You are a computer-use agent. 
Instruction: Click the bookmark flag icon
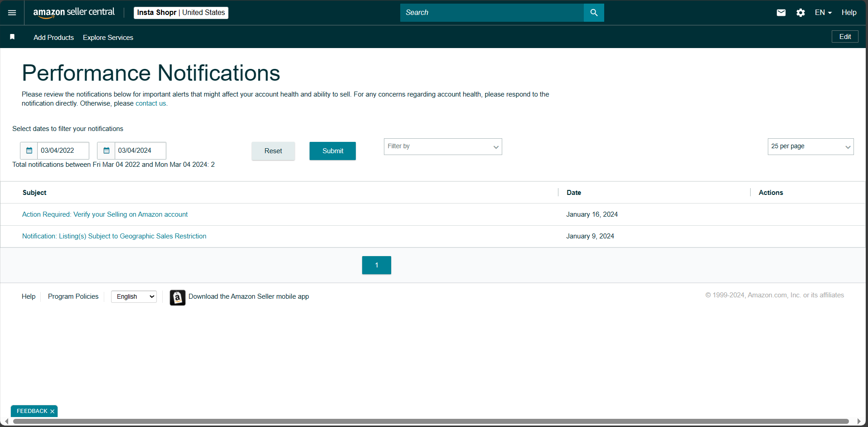tap(12, 37)
